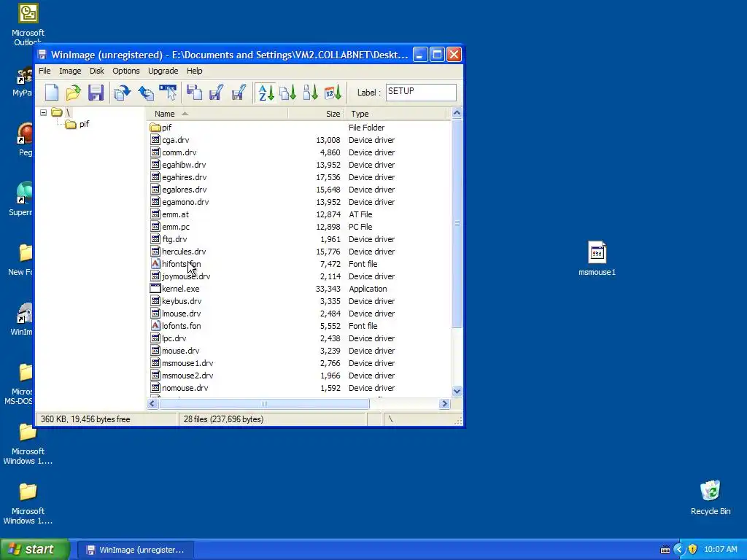
Task: Click the lofonts.fon font file icon
Action: [155, 326]
